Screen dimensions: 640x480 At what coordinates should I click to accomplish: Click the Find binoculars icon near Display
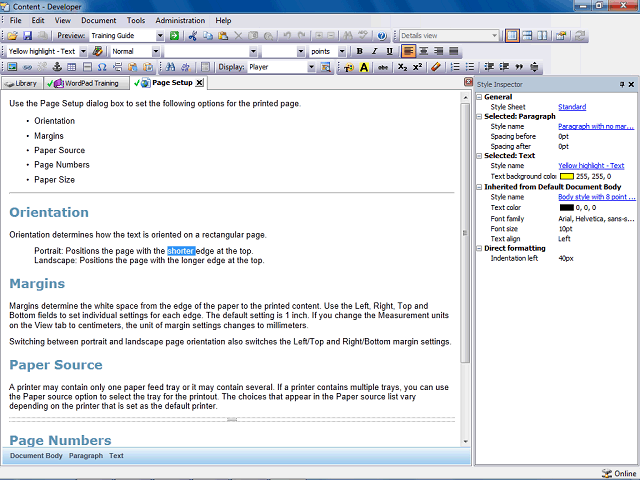[x=171, y=67]
